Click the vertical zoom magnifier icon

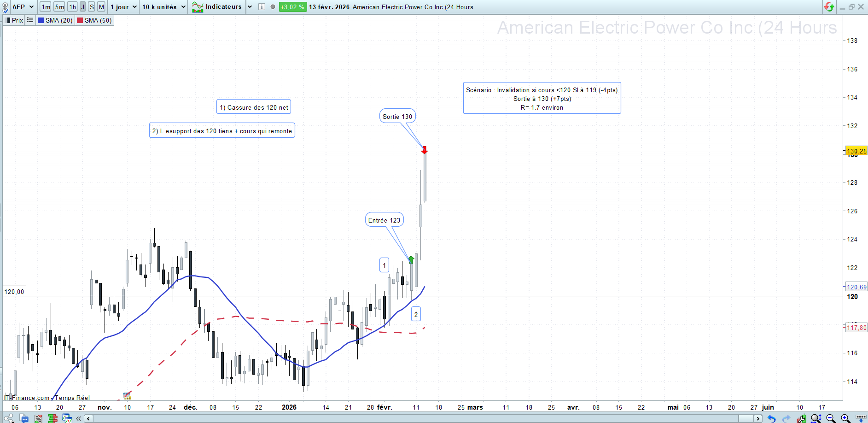pyautogui.click(x=816, y=418)
